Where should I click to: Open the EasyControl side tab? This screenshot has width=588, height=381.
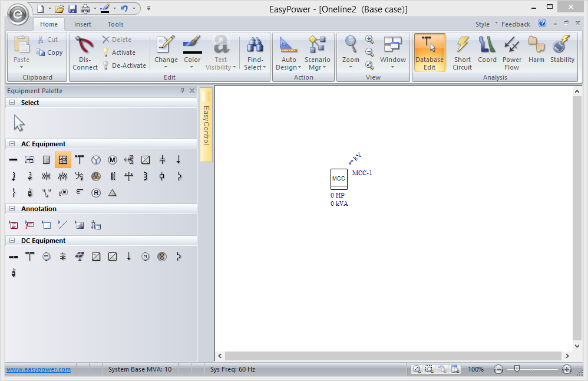point(206,124)
